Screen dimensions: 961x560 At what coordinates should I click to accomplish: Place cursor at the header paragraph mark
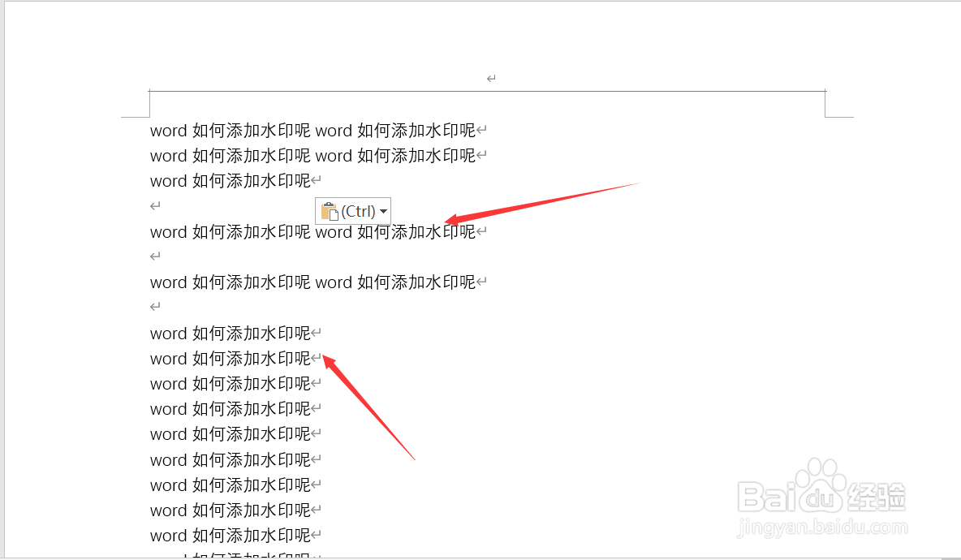(x=491, y=79)
